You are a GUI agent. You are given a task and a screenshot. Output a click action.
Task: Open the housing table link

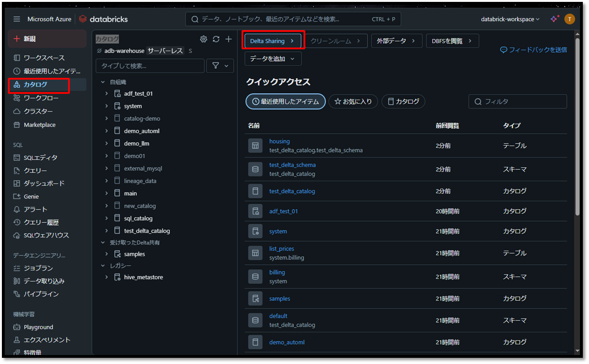[279, 141]
